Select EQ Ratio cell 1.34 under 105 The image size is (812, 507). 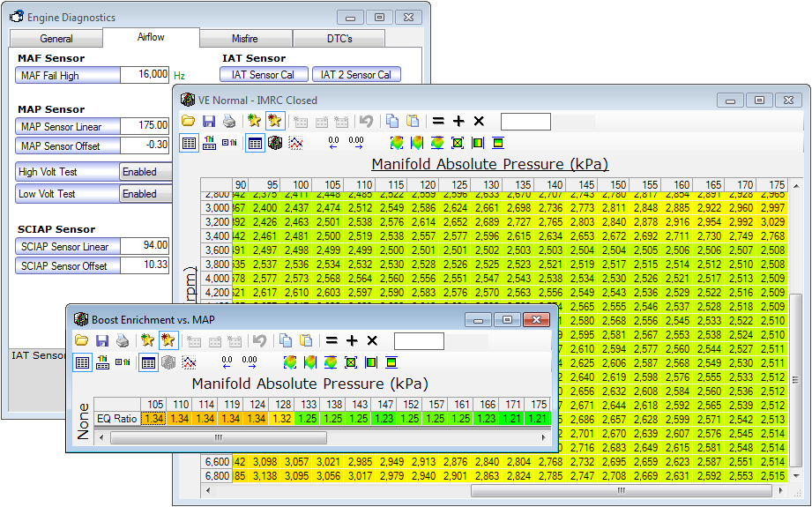[153, 419]
